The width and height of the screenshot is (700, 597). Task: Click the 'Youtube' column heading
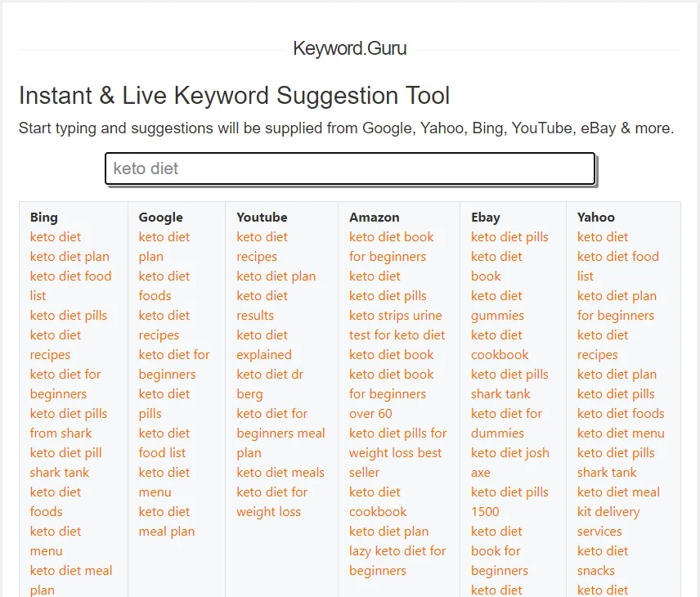click(x=262, y=217)
